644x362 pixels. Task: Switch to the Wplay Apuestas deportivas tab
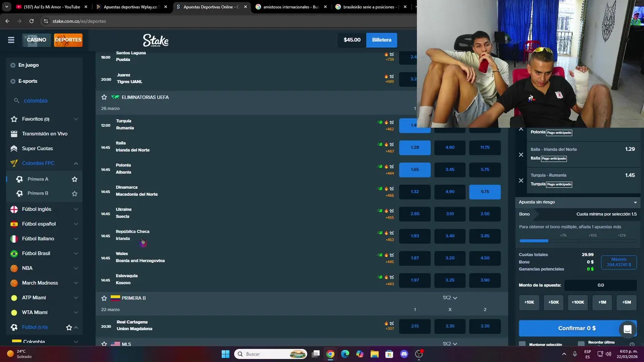click(x=132, y=7)
